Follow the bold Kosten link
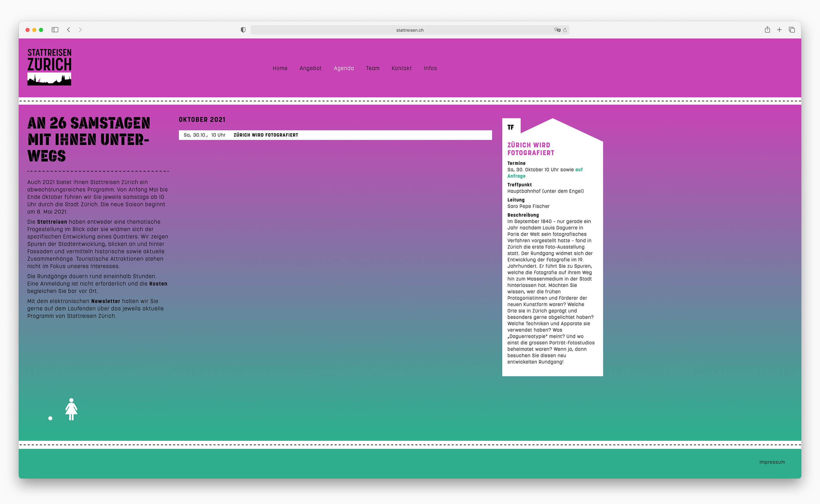This screenshot has width=820, height=504. pyautogui.click(x=158, y=284)
